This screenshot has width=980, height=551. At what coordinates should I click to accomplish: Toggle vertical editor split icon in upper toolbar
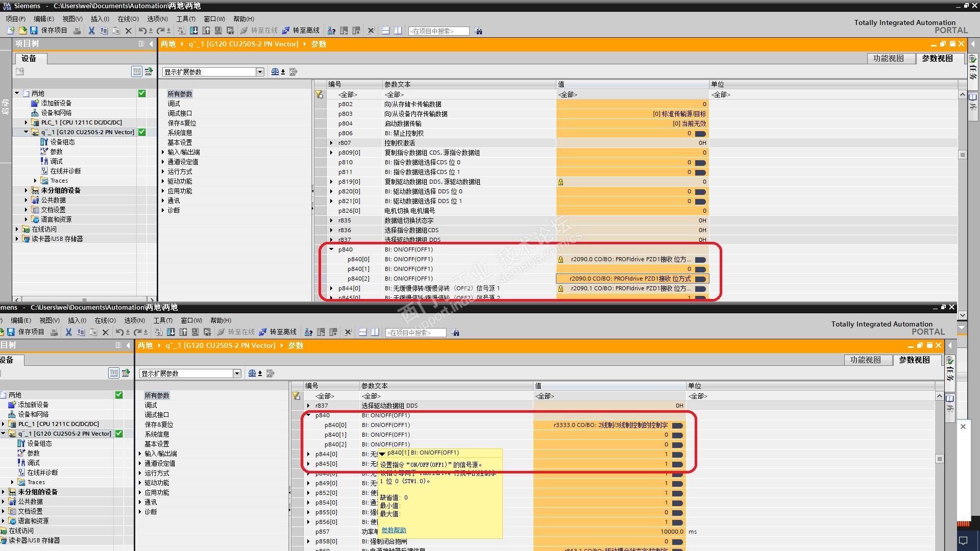398,31
